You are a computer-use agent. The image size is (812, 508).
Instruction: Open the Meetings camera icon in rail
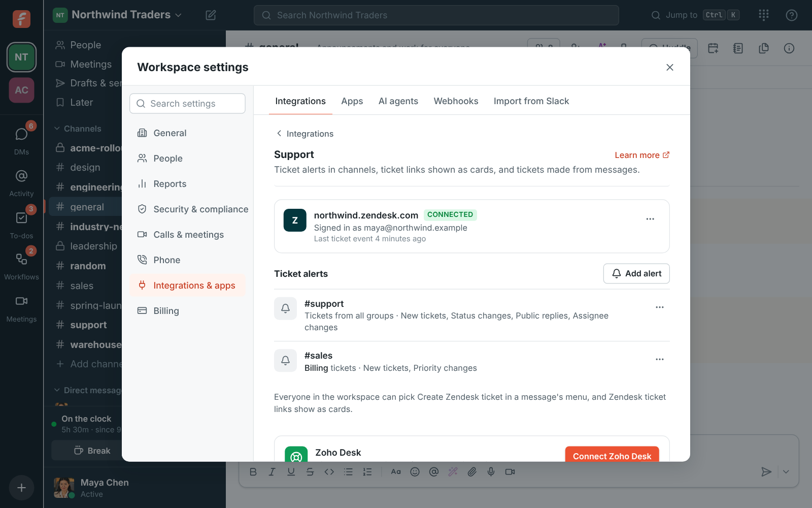(x=21, y=301)
